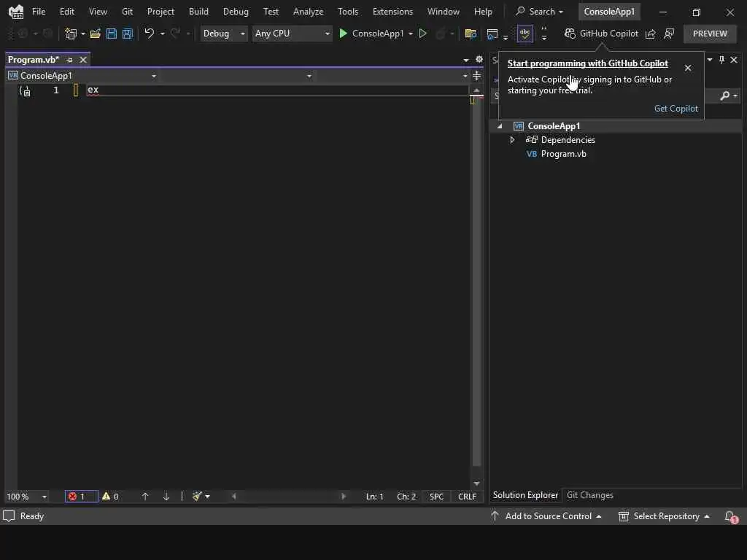Open notifications bell in status bar
Viewport: 747px width, 560px height.
pos(729,516)
